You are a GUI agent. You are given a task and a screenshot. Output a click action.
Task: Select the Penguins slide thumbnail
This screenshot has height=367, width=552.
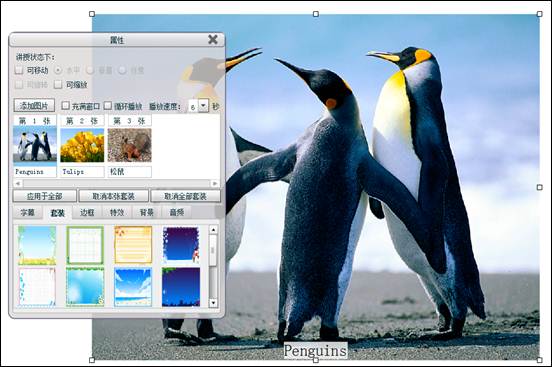(x=34, y=146)
